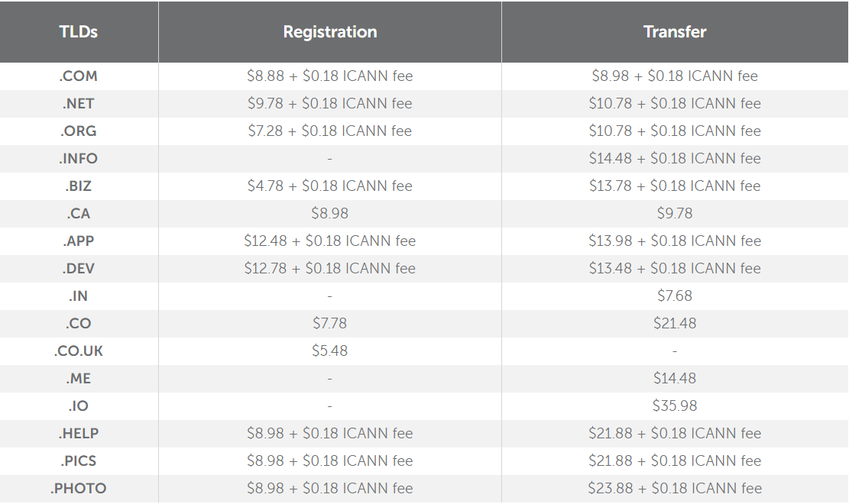
Task: Click the .CO transfer price $21.48
Action: [675, 324]
